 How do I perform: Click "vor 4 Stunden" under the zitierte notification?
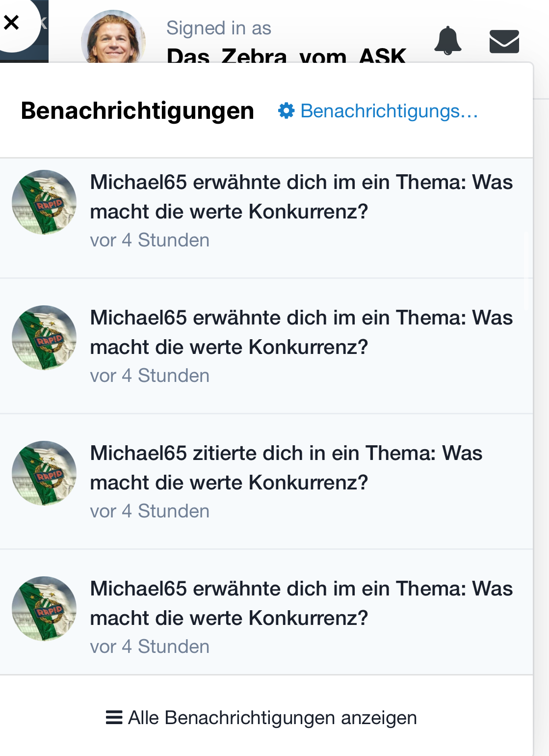(x=150, y=511)
